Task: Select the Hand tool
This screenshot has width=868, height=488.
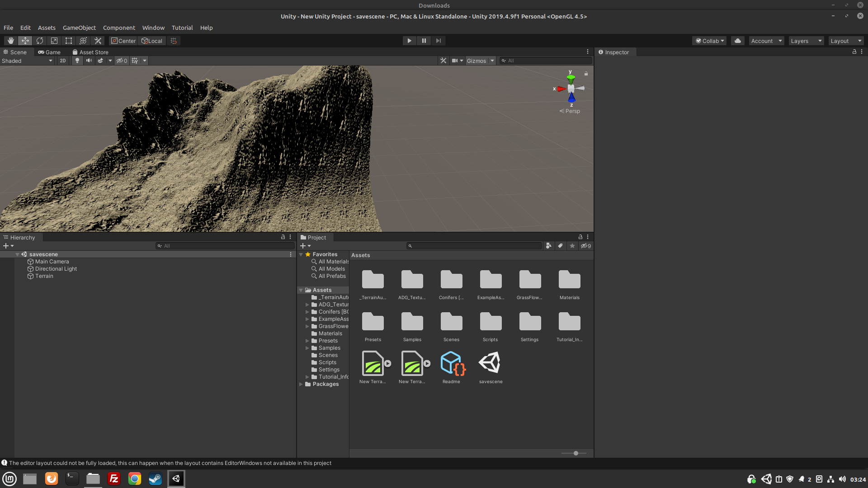Action: (x=10, y=41)
